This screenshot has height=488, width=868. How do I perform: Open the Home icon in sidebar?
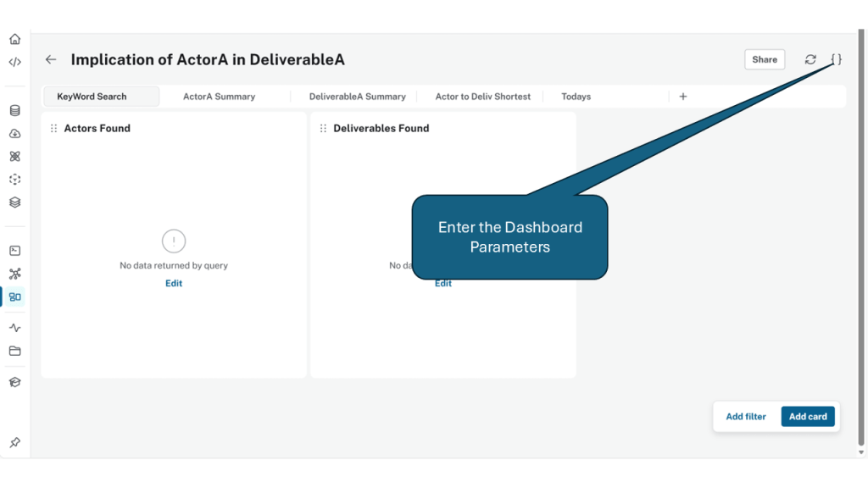pos(14,39)
